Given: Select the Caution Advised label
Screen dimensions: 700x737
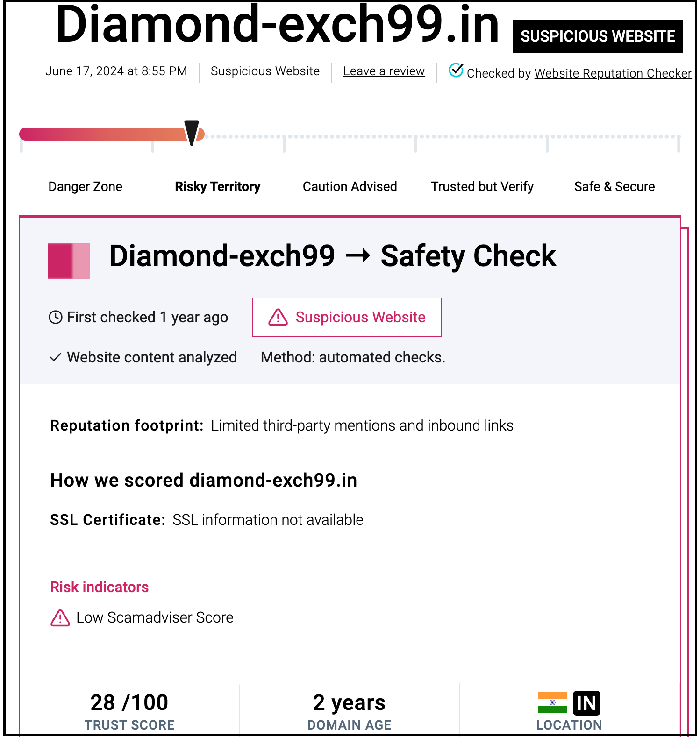Looking at the screenshot, I should point(350,186).
